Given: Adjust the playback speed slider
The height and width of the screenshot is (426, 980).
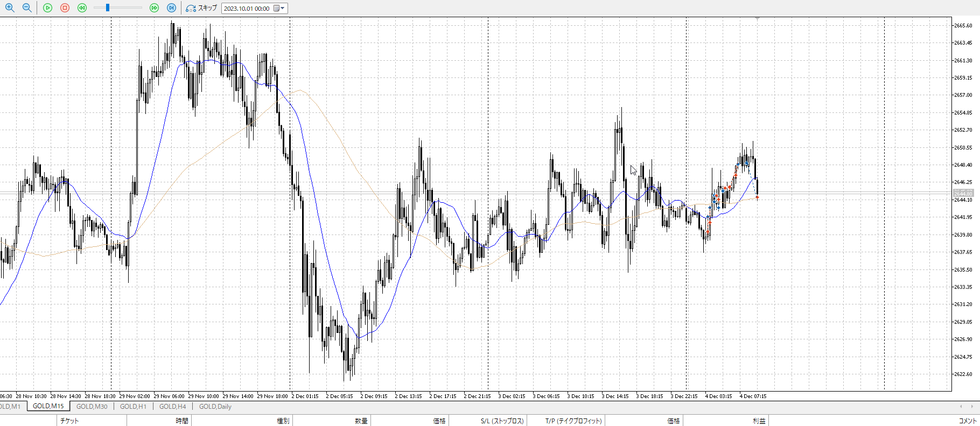Looking at the screenshot, I should [x=108, y=8].
